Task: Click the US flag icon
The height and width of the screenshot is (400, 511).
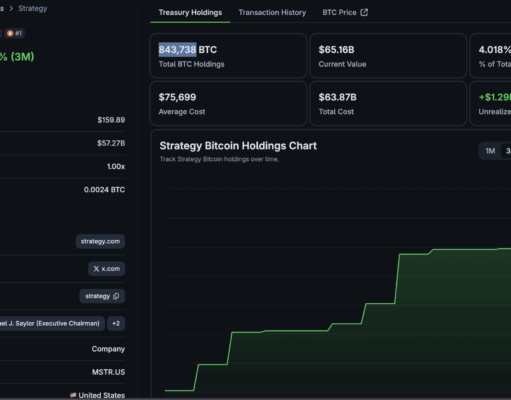Action: coord(73,395)
